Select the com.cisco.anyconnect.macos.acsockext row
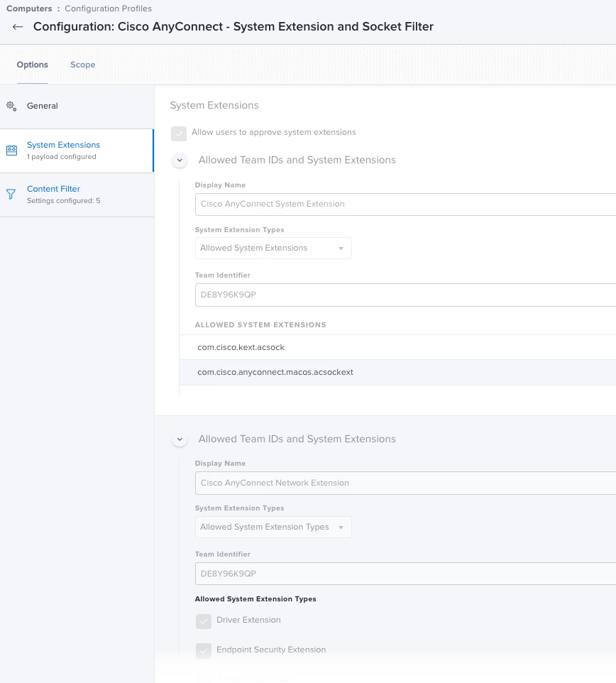This screenshot has height=683, width=616. (x=397, y=373)
